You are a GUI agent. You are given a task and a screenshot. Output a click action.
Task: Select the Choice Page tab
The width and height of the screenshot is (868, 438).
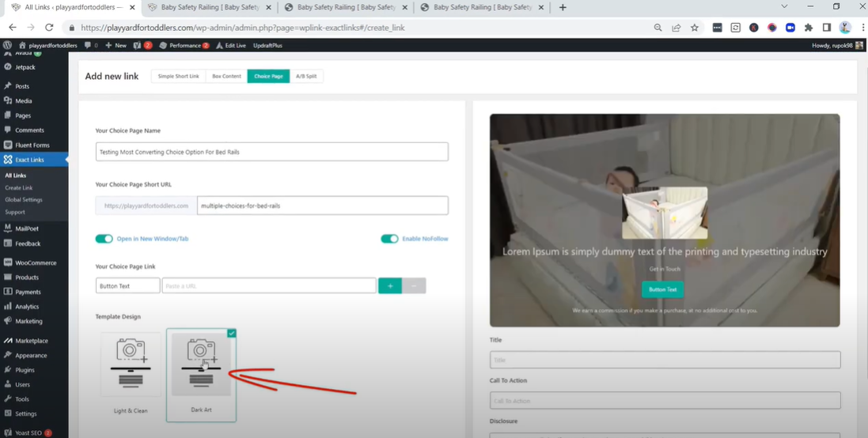pyautogui.click(x=268, y=77)
